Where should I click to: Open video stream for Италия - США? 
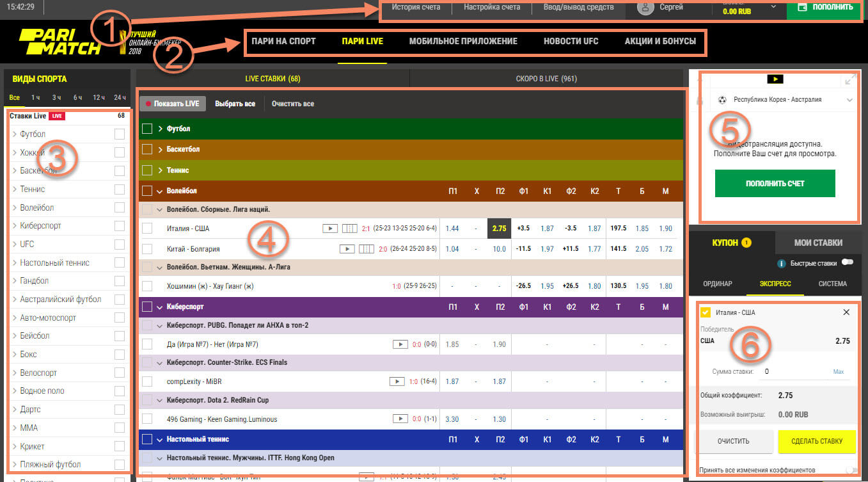tap(330, 229)
